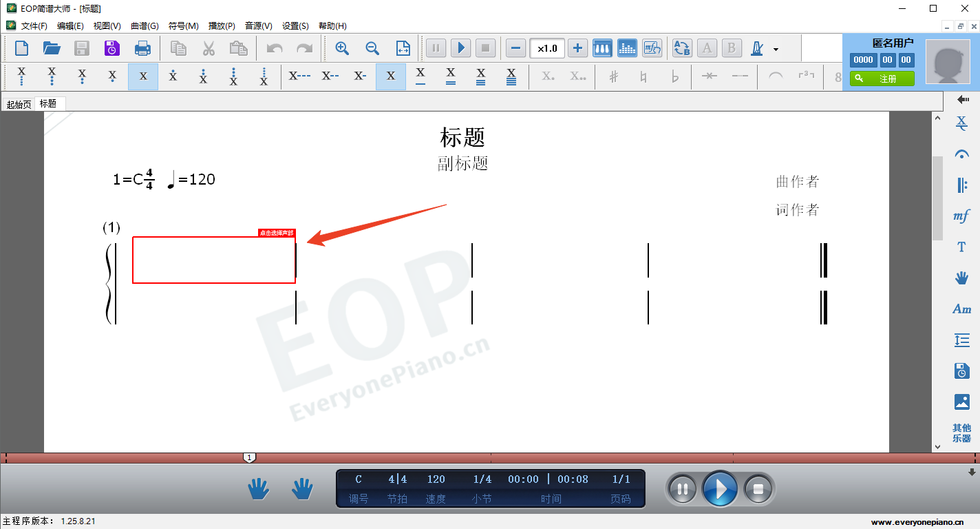Open the 设置(S) menu
The width and height of the screenshot is (980, 529).
pos(295,25)
